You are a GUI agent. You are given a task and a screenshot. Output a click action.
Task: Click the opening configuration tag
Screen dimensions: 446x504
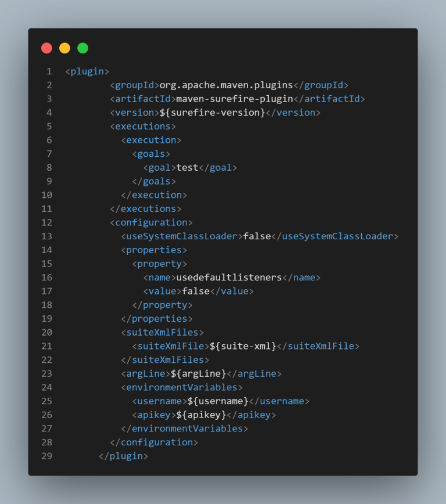point(151,222)
